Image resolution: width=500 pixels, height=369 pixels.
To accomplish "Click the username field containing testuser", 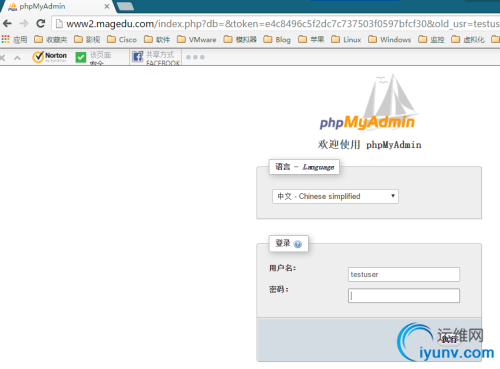I will pyautogui.click(x=404, y=274).
